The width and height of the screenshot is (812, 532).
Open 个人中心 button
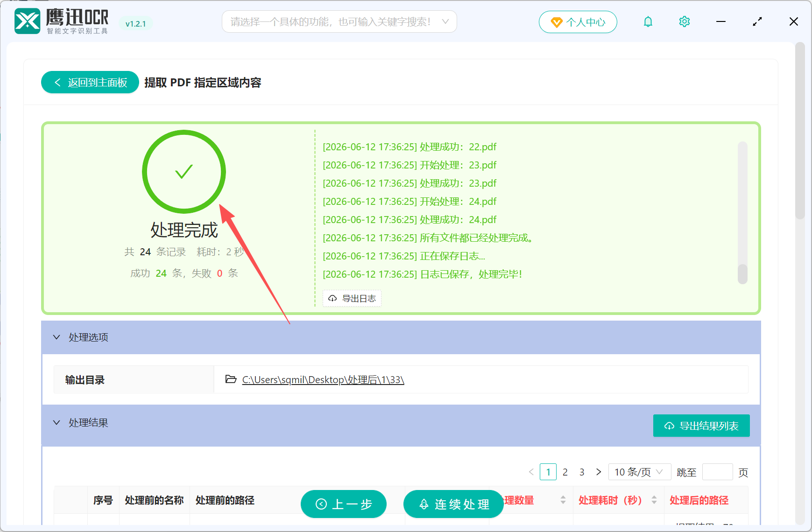pos(578,22)
